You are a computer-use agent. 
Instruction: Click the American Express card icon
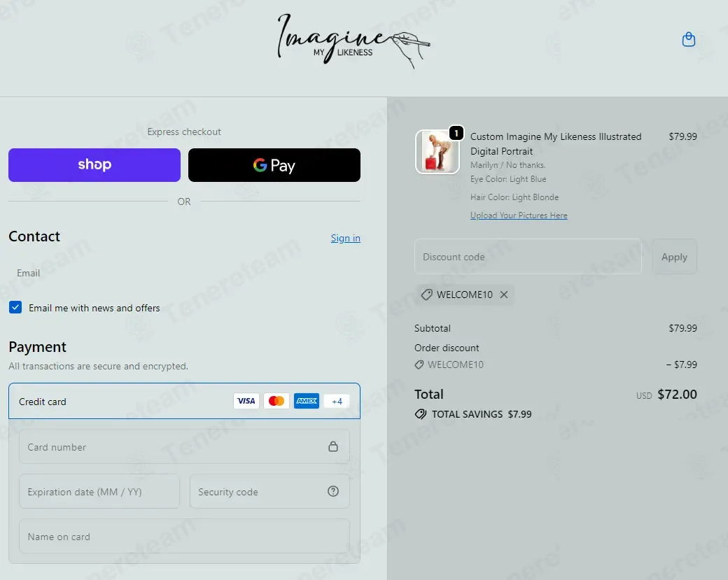(307, 401)
